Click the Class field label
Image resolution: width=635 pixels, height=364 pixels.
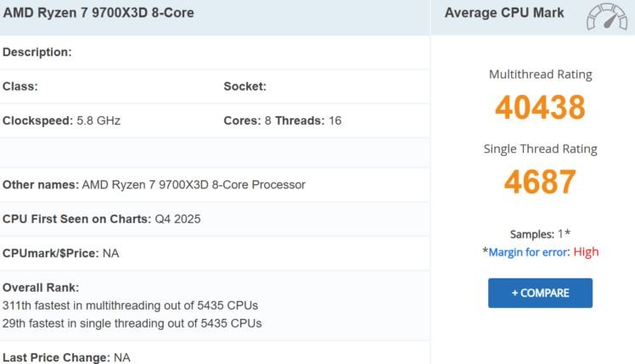tap(20, 87)
